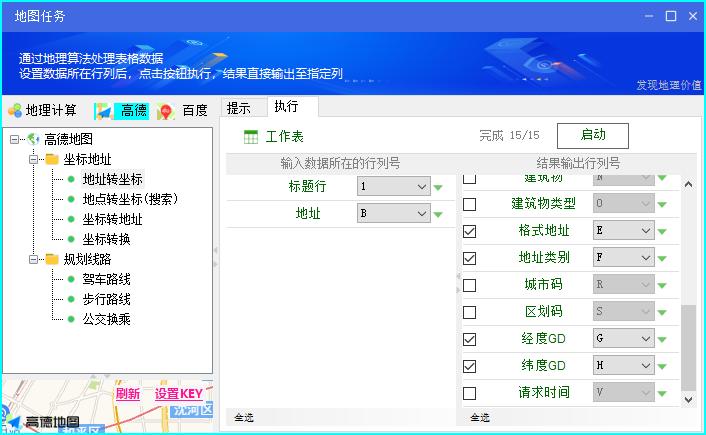Screen dimensions: 706x435
Task: Select the 规划线路 folder icon
Action: click(52, 259)
